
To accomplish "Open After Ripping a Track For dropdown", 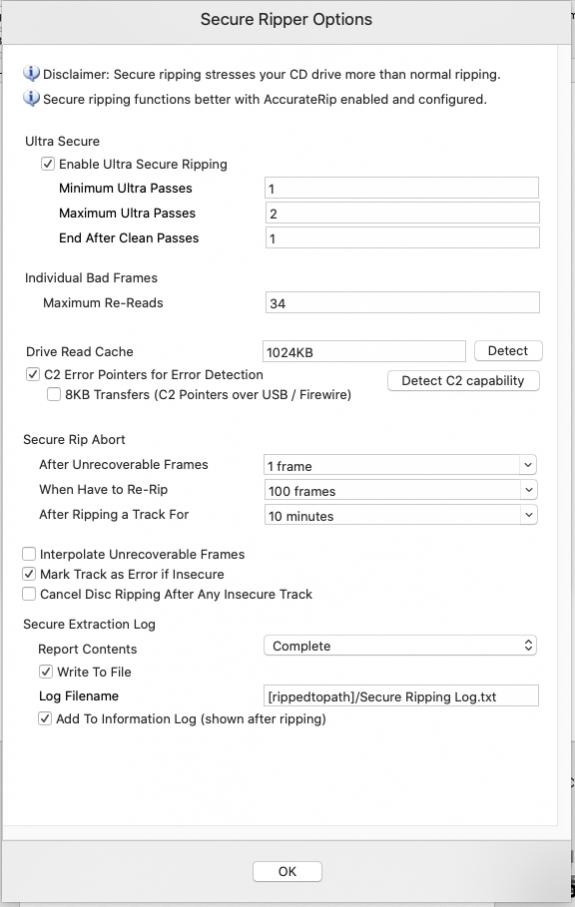I will pyautogui.click(x=400, y=515).
